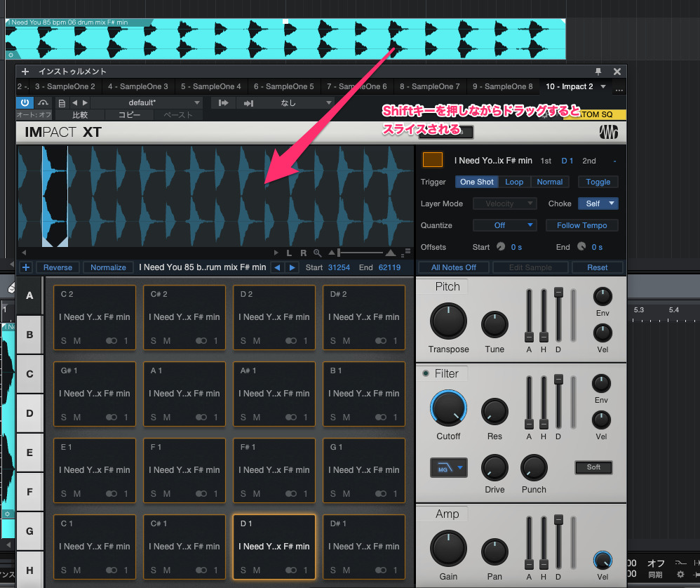Click the pin icon on the instrument window
Image resolution: width=700 pixels, height=588 pixels.
tap(598, 72)
